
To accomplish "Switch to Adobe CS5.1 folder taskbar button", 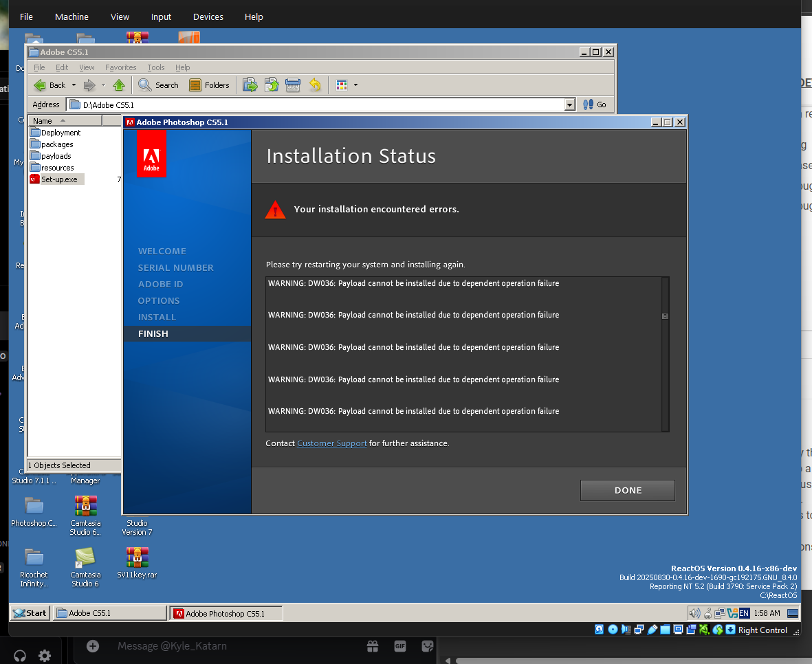I will [x=110, y=612].
